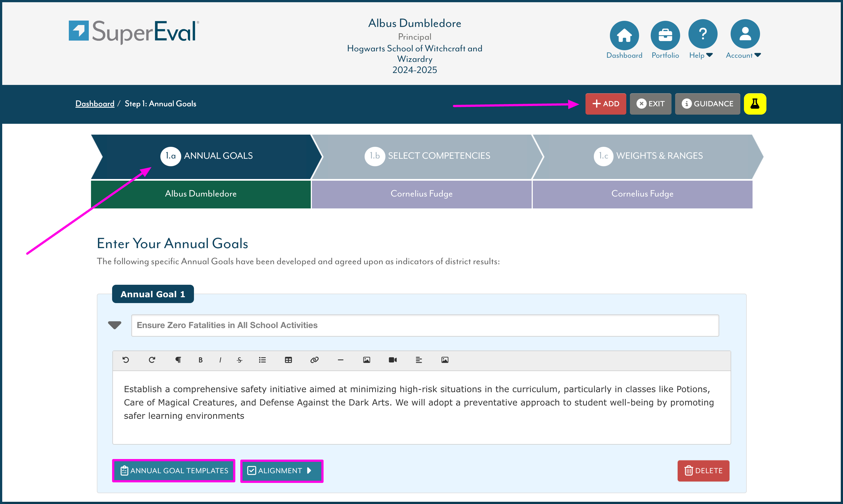
Task: Click the Portfolio label in the header
Action: pos(665,55)
